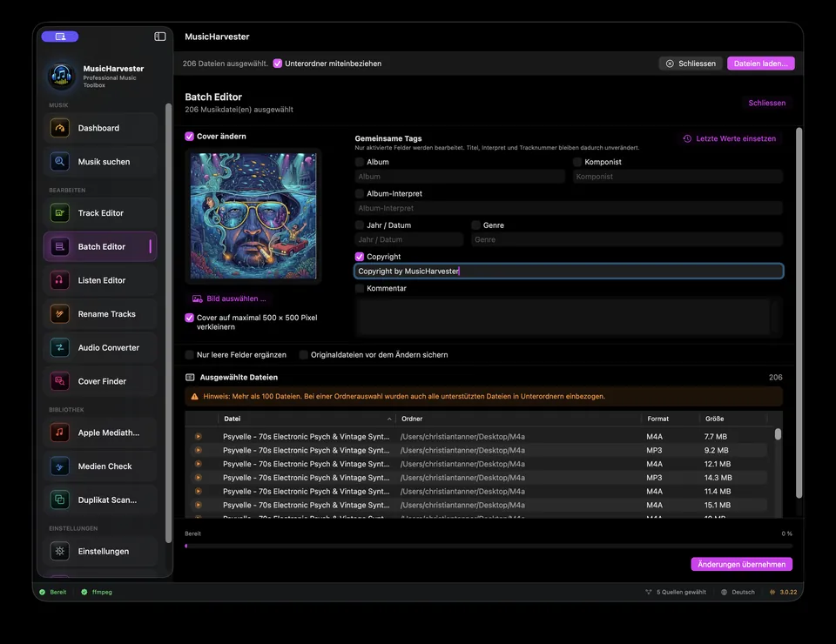Click the Genre text field

(x=627, y=239)
